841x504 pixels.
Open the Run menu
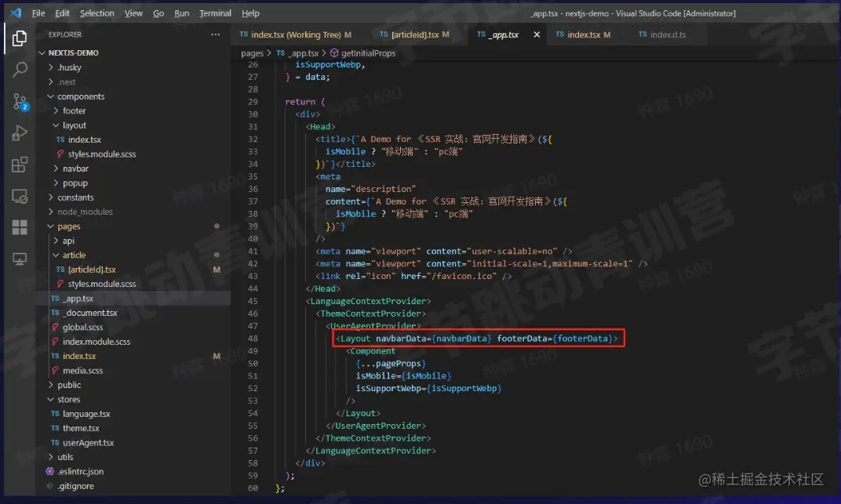[181, 13]
